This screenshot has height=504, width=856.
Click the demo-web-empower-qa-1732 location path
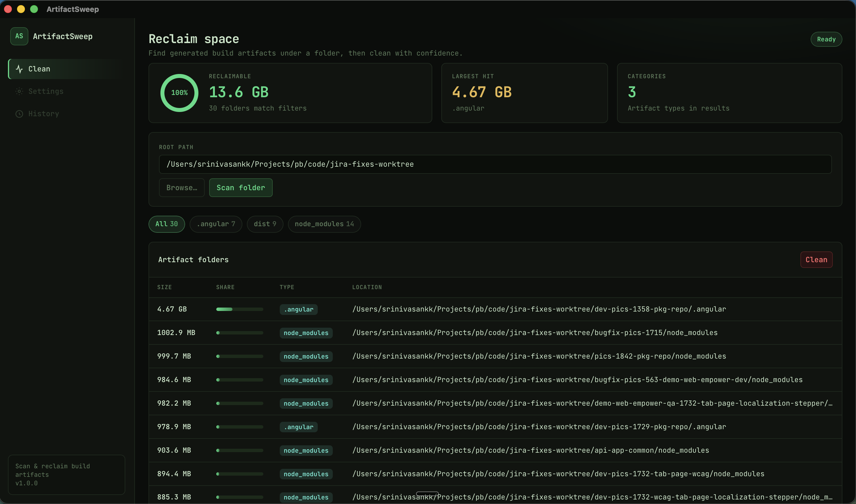(x=592, y=403)
